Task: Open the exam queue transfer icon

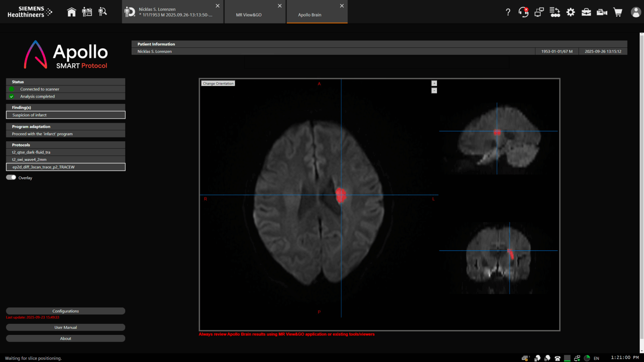Action: 555,12
